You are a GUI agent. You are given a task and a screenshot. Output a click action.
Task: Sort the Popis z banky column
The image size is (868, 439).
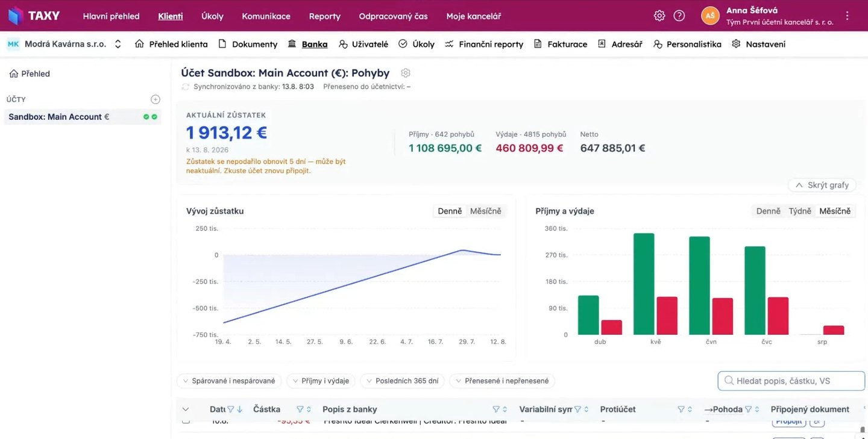point(505,409)
